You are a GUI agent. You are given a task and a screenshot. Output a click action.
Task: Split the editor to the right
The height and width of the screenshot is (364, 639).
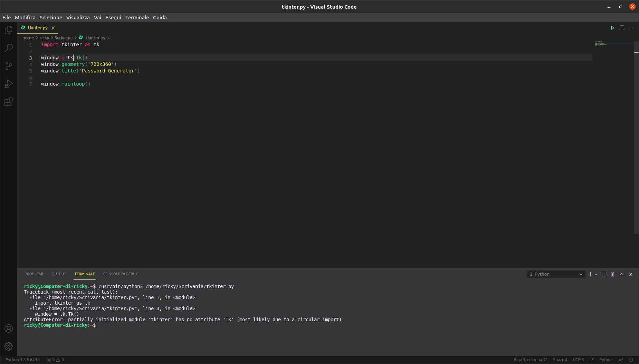(622, 28)
